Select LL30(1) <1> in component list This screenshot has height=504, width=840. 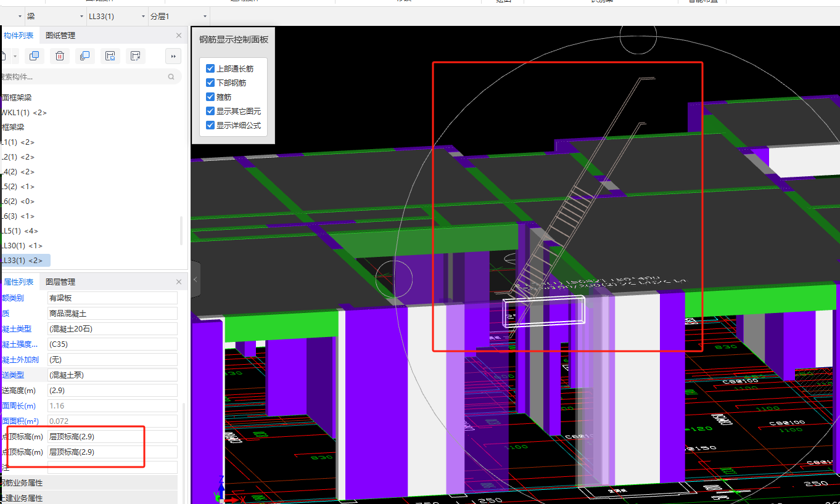tap(22, 246)
